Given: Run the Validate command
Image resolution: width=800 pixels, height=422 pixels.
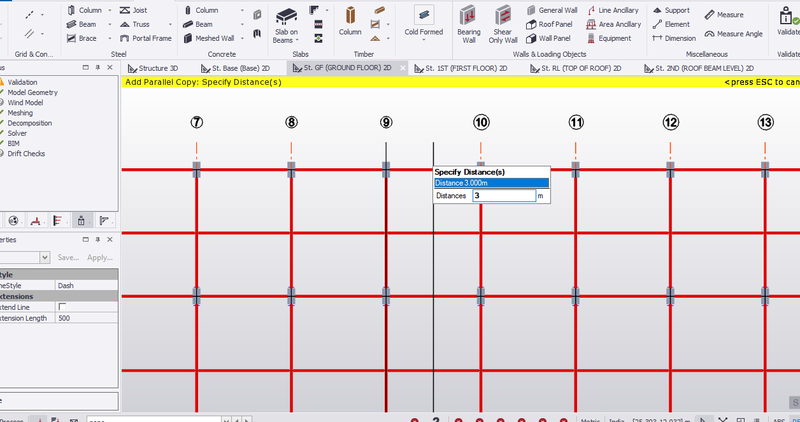Looking at the screenshot, I should point(788,21).
